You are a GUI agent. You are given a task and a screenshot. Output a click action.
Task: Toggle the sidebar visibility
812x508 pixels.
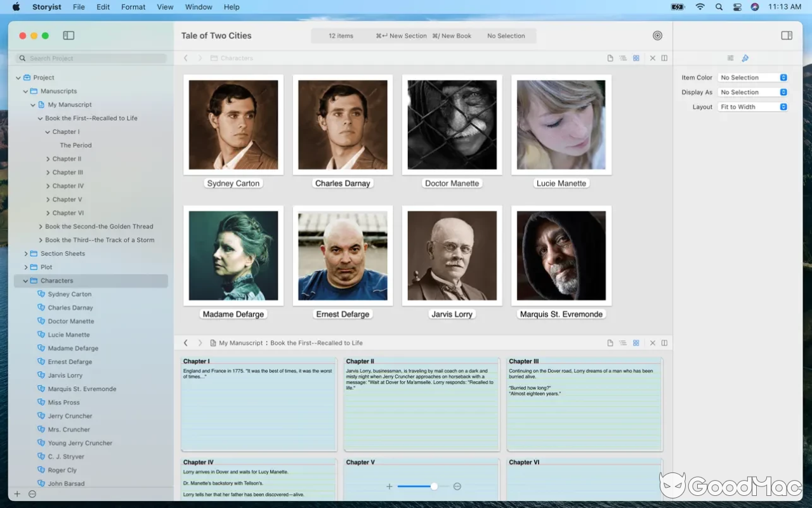click(x=68, y=36)
